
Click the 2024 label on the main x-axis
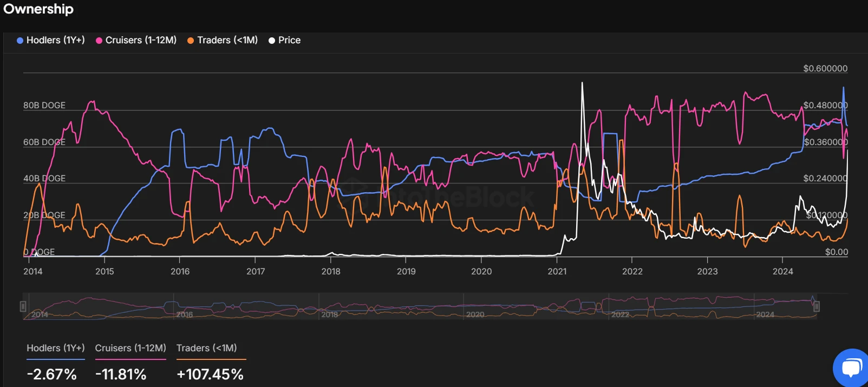[x=782, y=271]
